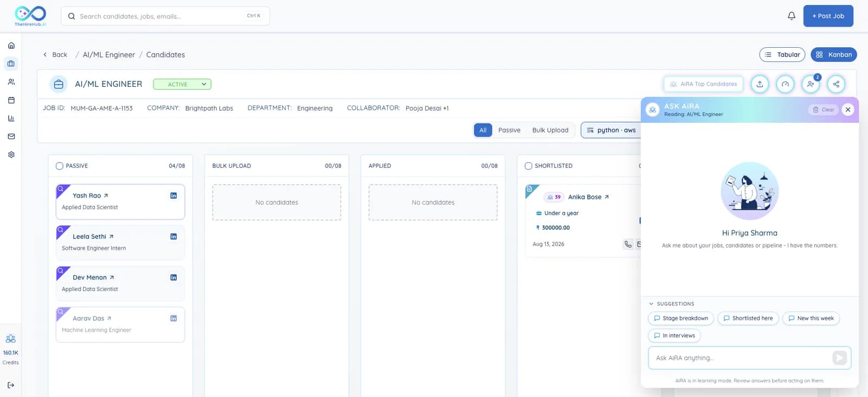Tick the SHORTLISTED column checkbox
868x397 pixels.
tap(528, 166)
